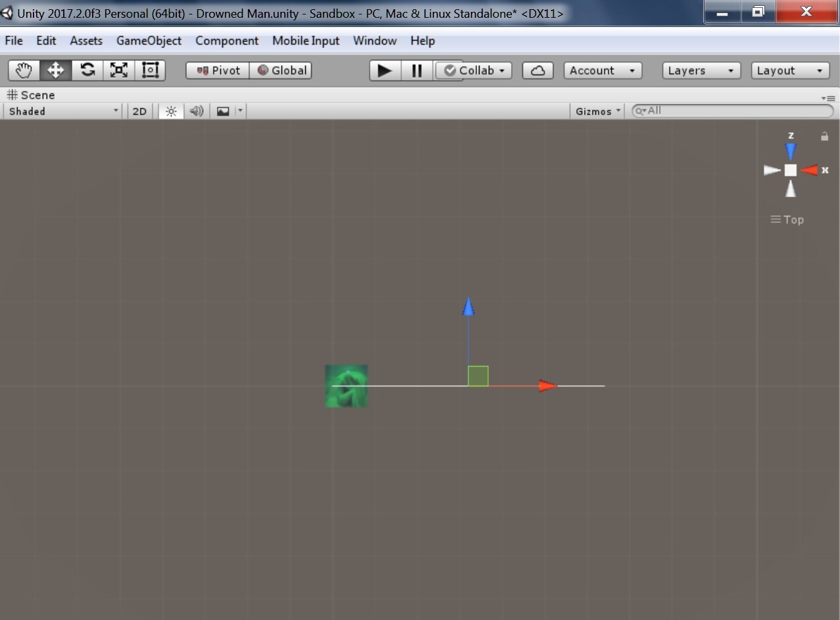Open the Component menu
This screenshot has height=620, width=840.
pos(226,40)
